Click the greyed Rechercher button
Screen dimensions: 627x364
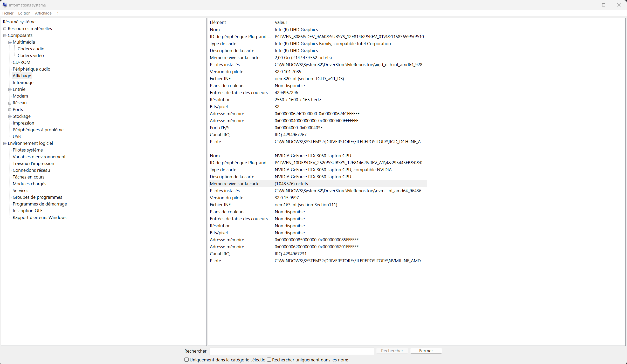(392, 351)
